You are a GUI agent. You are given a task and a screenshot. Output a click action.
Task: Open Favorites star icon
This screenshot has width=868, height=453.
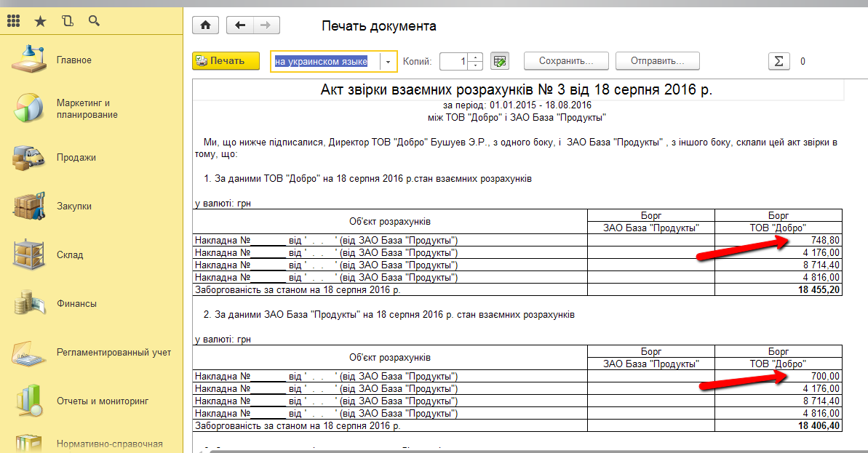41,21
